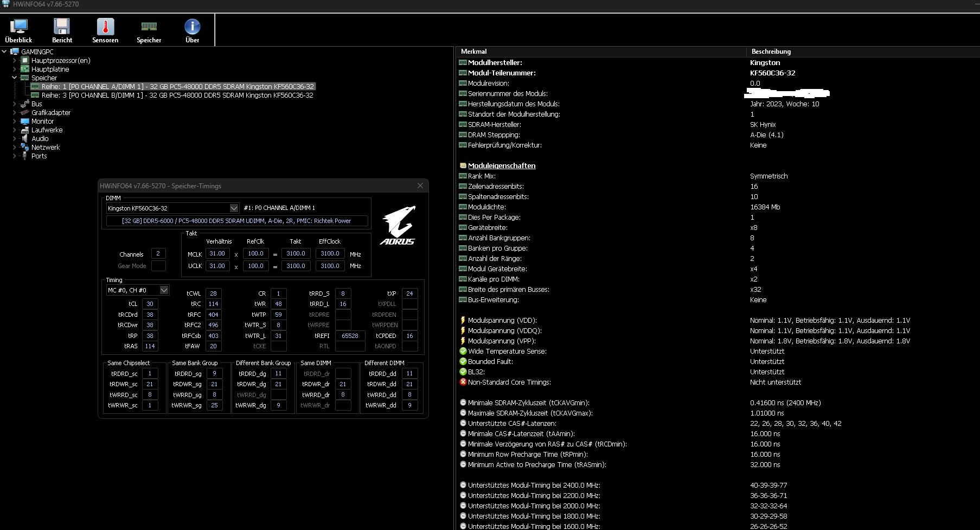Expand the Audio tree node

[15, 138]
